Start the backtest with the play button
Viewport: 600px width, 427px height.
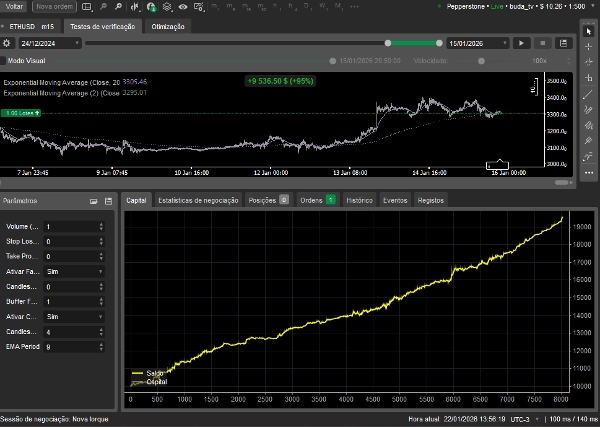point(521,43)
